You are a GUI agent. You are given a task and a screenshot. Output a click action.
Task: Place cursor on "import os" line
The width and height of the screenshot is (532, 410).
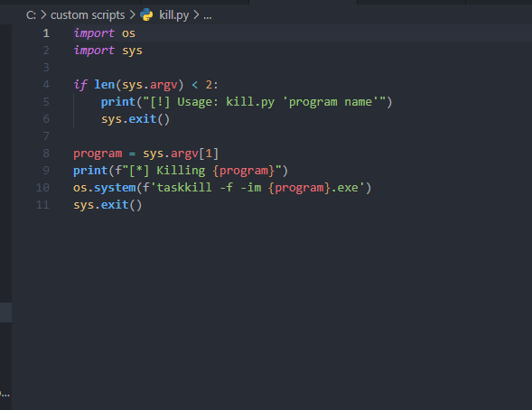105,33
